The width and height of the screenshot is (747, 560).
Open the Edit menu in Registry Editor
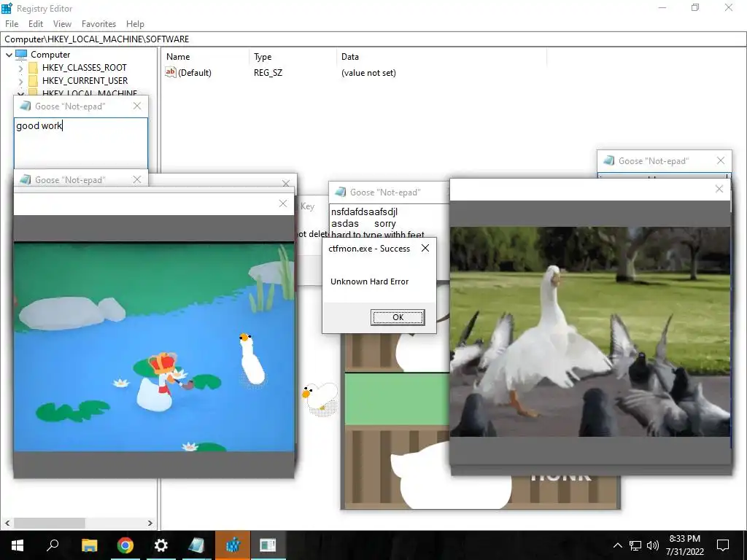click(x=35, y=24)
